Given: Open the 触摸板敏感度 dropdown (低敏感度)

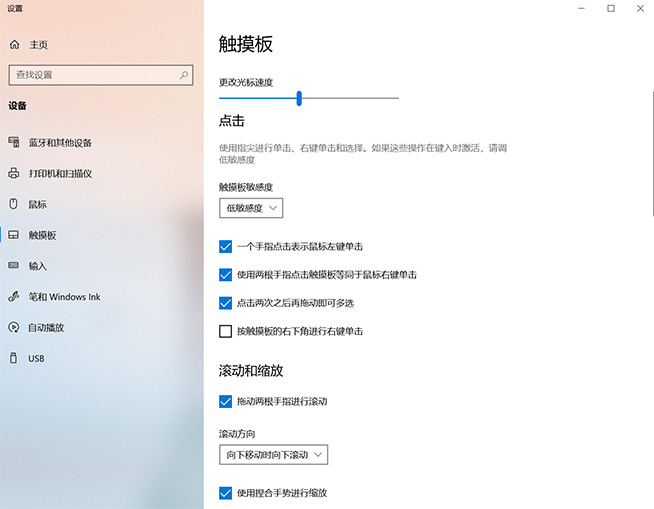Looking at the screenshot, I should (251, 208).
